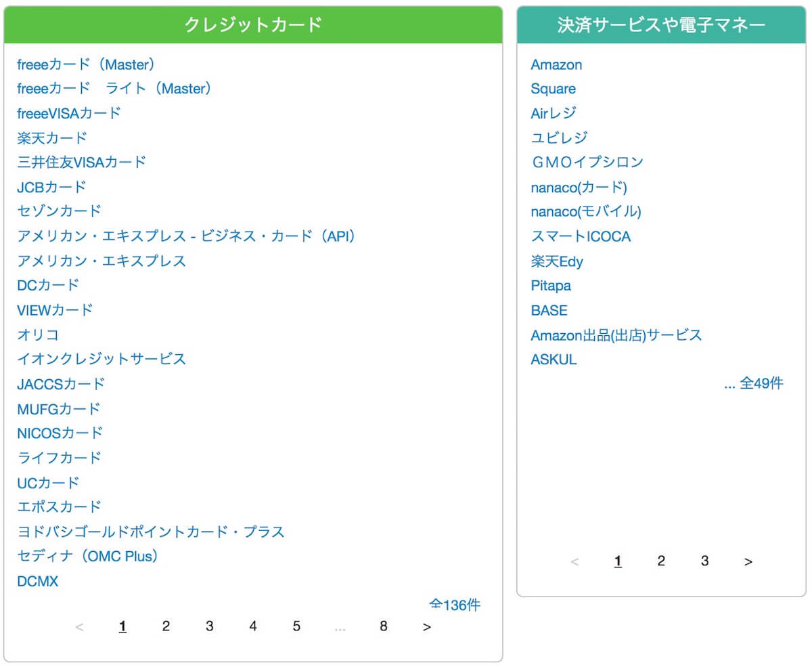Click credit card page 1 indicator

click(122, 626)
